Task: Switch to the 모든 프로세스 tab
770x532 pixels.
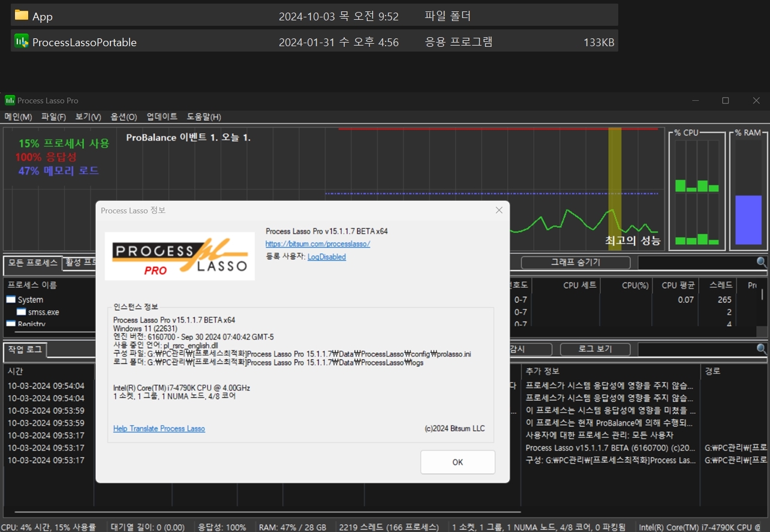Action: pyautogui.click(x=32, y=263)
